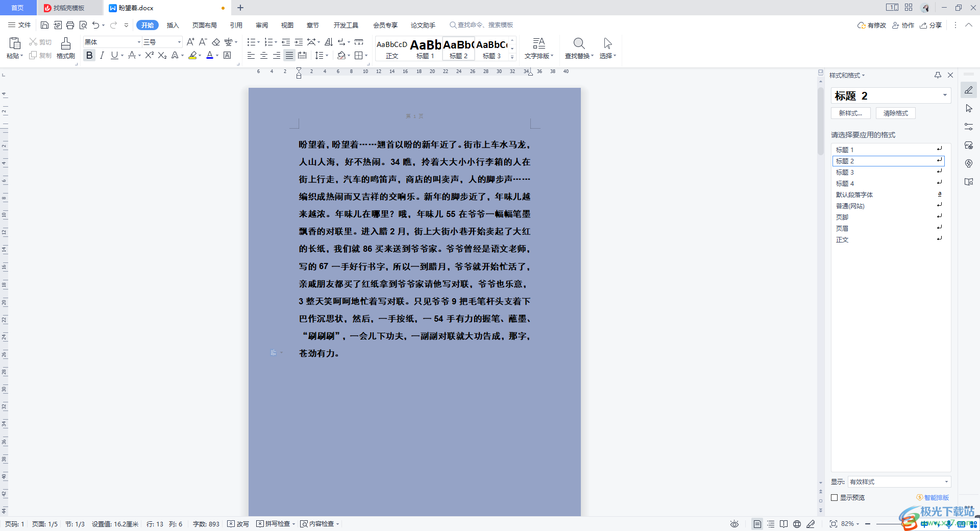Open current style dropdown showing 标题 2
The width and height of the screenshot is (980, 531).
[x=945, y=95]
